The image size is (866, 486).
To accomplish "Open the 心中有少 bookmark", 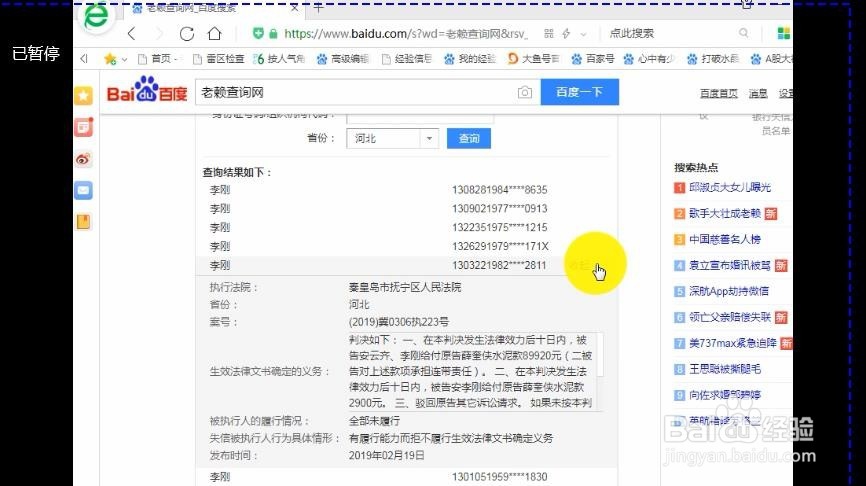I will [649, 59].
